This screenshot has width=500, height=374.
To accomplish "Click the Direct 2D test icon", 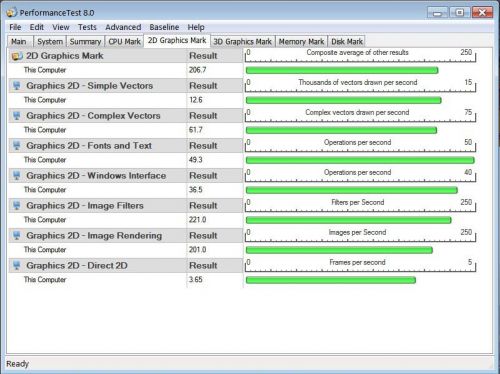I will 17,266.
